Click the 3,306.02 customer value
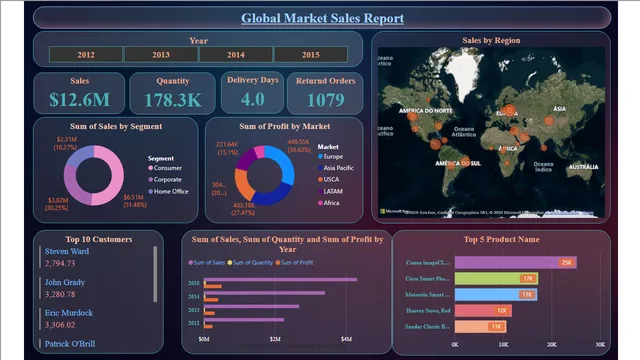Viewport: 640px width, 360px height. pyautogui.click(x=60, y=325)
